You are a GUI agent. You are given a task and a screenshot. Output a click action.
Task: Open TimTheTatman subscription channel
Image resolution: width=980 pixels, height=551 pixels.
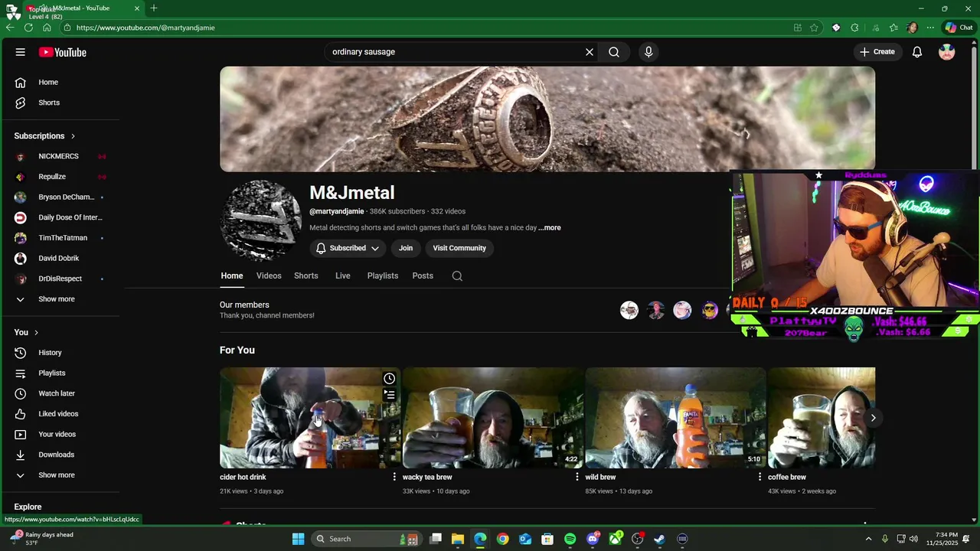pos(61,238)
